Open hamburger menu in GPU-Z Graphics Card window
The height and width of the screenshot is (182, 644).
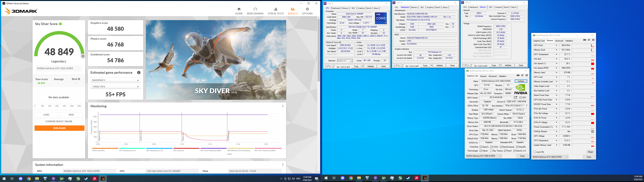[x=526, y=75]
